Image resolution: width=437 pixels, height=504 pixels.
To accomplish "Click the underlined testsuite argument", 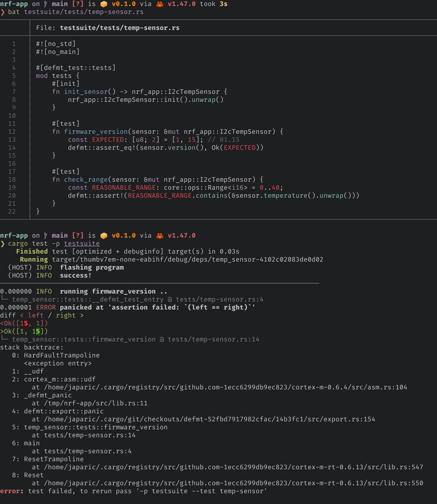I will 81,243.
